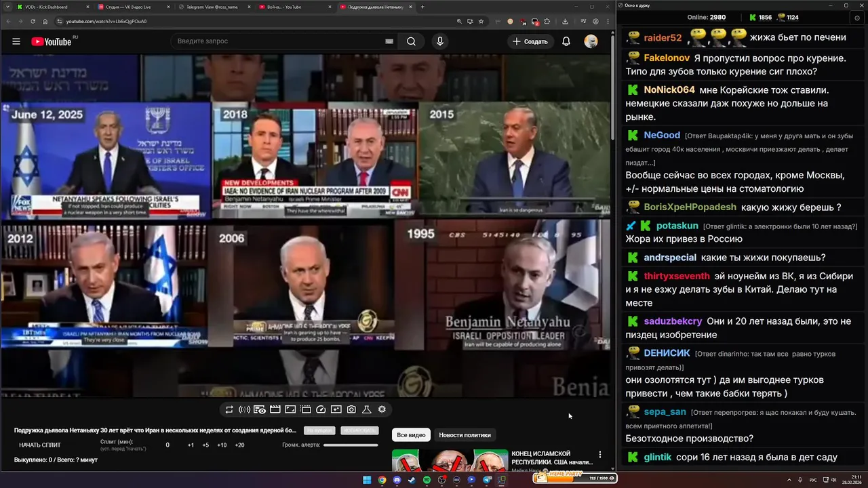Reload the page in the browser
This screenshot has height=488, width=868.
tap(33, 21)
